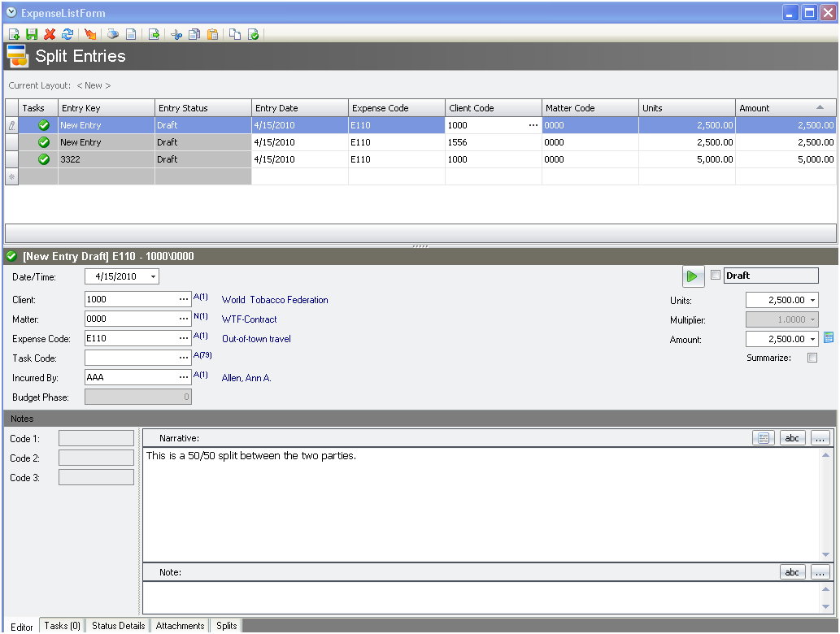Click the blue refresh arrows icon
The image size is (840, 634).
point(67,34)
